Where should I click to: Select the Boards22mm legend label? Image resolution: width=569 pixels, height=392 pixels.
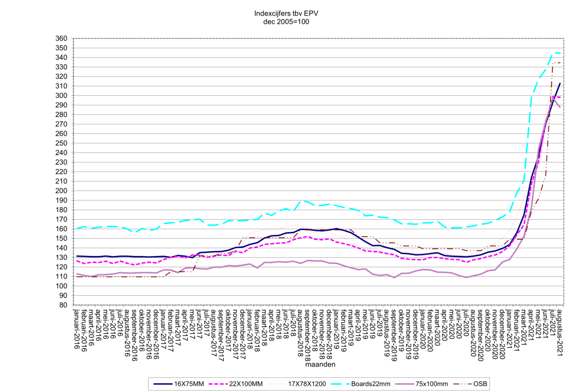point(371,384)
